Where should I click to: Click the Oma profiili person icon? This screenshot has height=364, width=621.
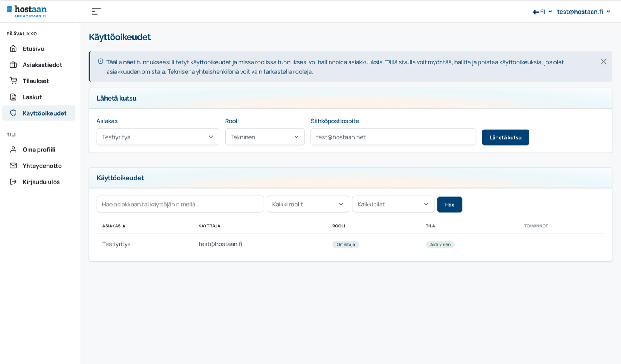tap(13, 149)
